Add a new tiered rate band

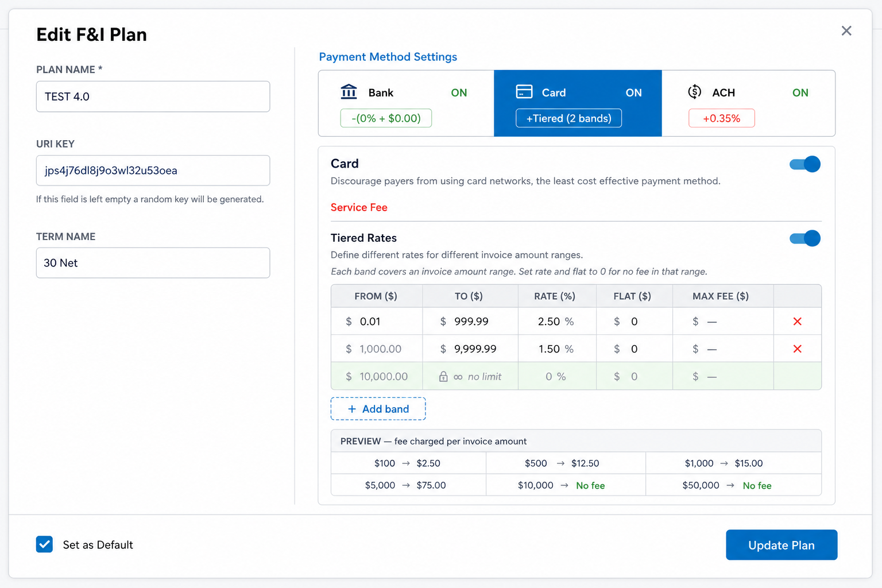pyautogui.click(x=378, y=409)
